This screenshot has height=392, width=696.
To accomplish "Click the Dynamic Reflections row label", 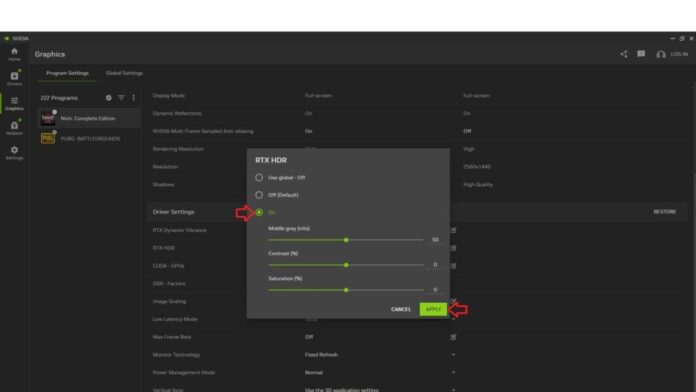I will (177, 113).
